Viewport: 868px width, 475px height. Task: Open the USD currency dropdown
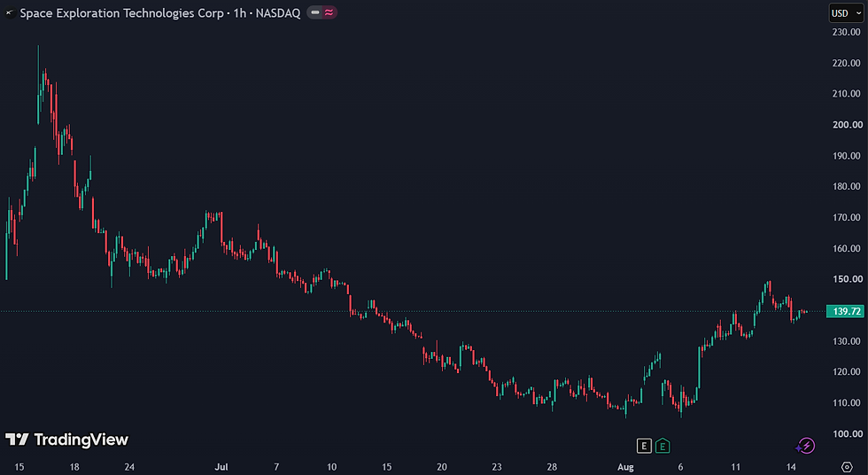(846, 13)
